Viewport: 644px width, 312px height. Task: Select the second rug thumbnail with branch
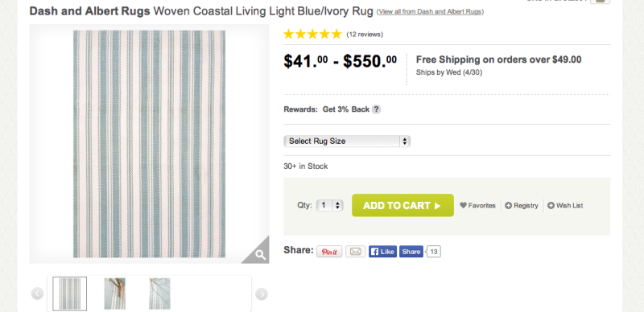[x=114, y=294]
